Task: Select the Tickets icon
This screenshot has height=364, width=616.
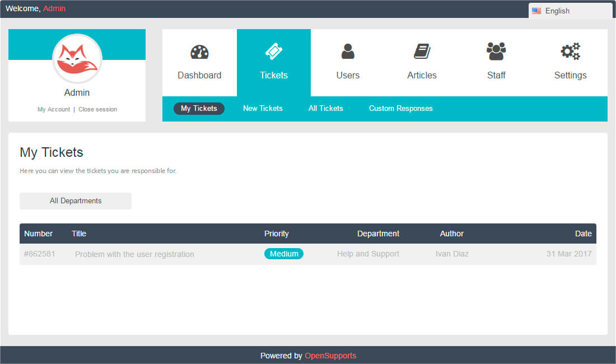Action: (273, 52)
